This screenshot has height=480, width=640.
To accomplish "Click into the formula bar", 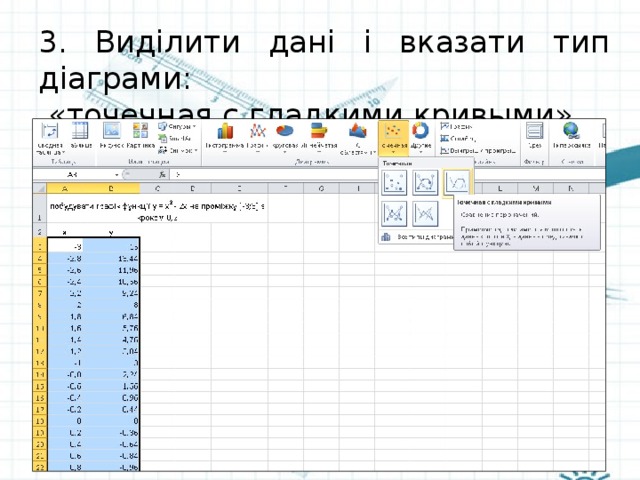I will coord(388,175).
